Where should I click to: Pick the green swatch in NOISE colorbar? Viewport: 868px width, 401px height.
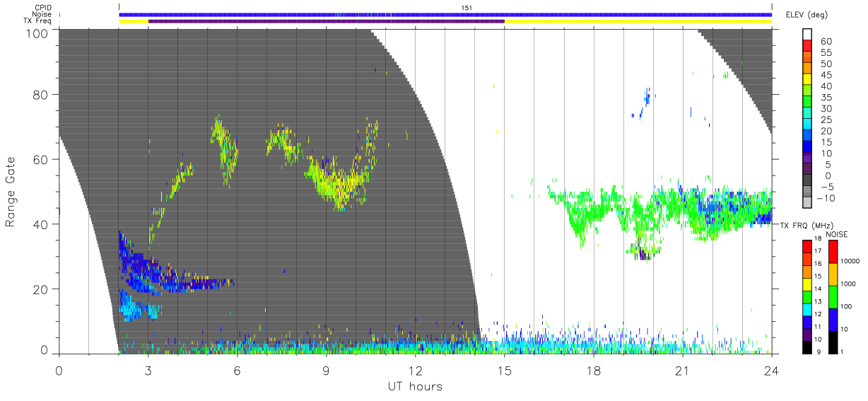tap(833, 297)
